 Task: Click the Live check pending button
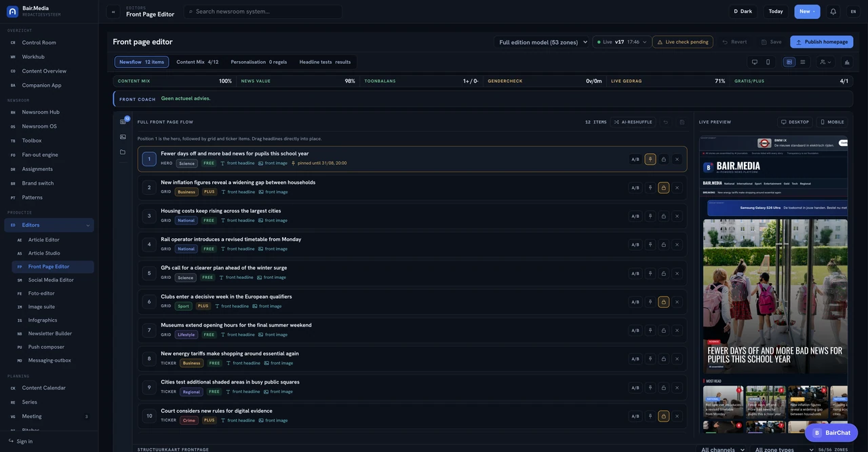pyautogui.click(x=683, y=42)
